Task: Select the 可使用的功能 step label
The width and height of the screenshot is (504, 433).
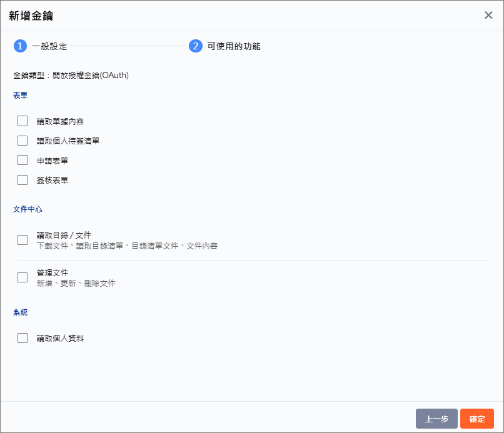Action: tap(234, 46)
